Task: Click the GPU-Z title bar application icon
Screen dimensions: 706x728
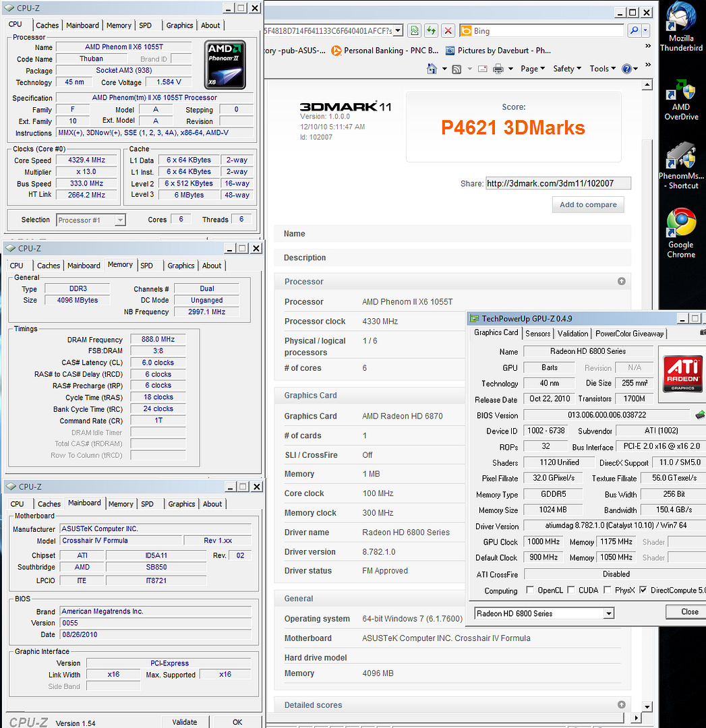Action: point(474,318)
